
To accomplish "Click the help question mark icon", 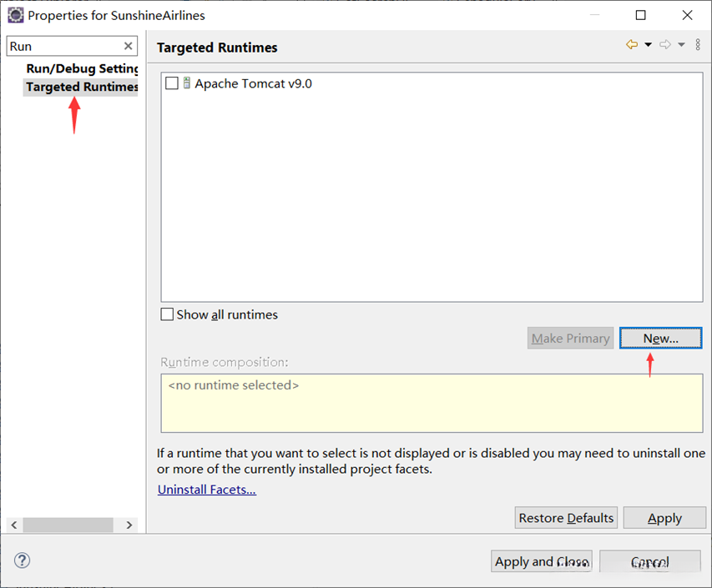I will [x=23, y=560].
